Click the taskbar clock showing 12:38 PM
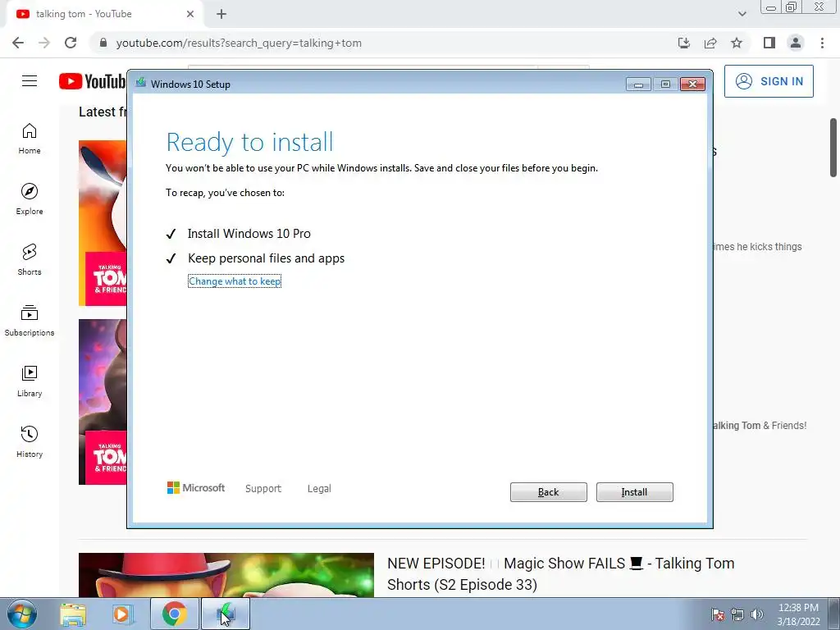The image size is (840, 630). pos(798,614)
